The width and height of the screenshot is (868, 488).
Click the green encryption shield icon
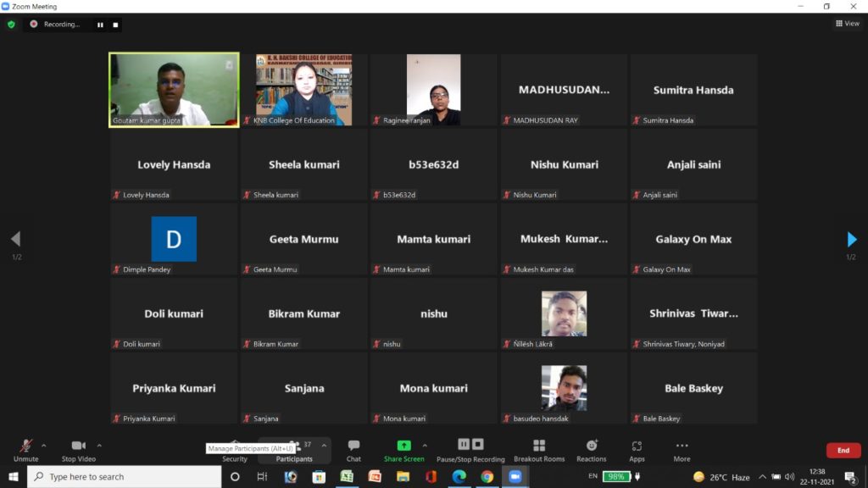coord(11,25)
